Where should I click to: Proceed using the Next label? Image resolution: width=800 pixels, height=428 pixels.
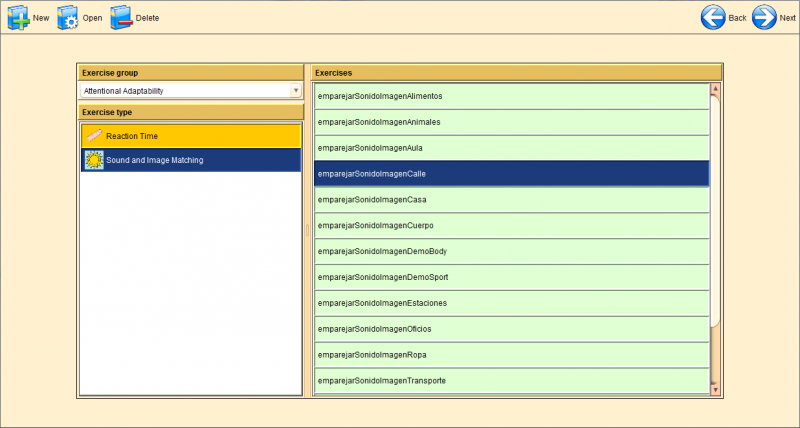[x=787, y=18]
